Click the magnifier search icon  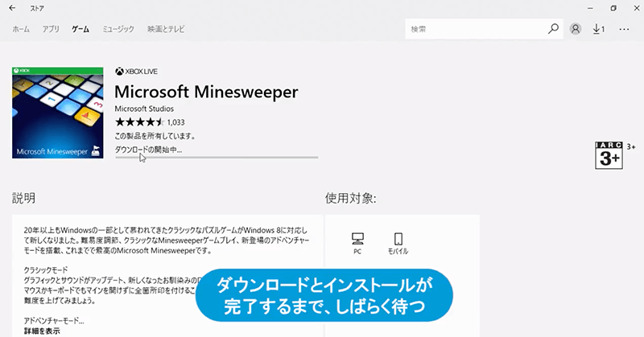click(x=553, y=29)
